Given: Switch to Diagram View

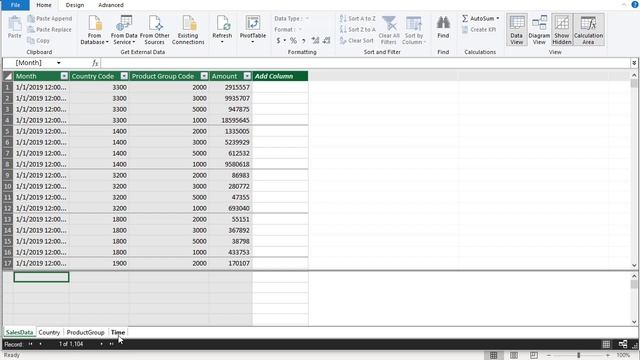Looking at the screenshot, I should (539, 30).
